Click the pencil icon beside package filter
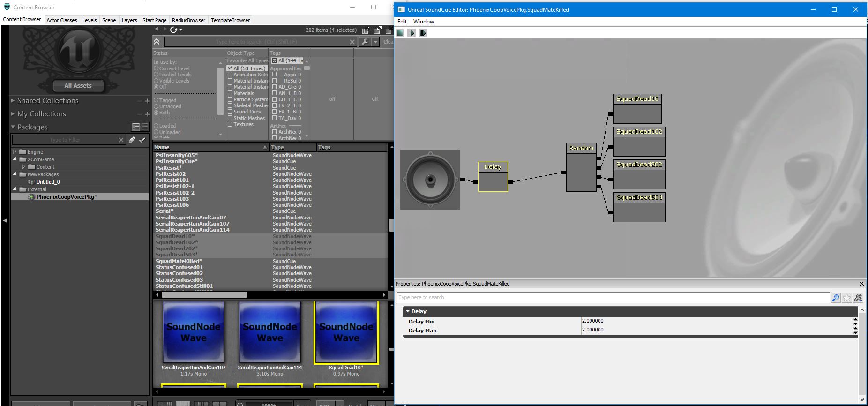Image resolution: width=868 pixels, height=406 pixels. pyautogui.click(x=132, y=140)
